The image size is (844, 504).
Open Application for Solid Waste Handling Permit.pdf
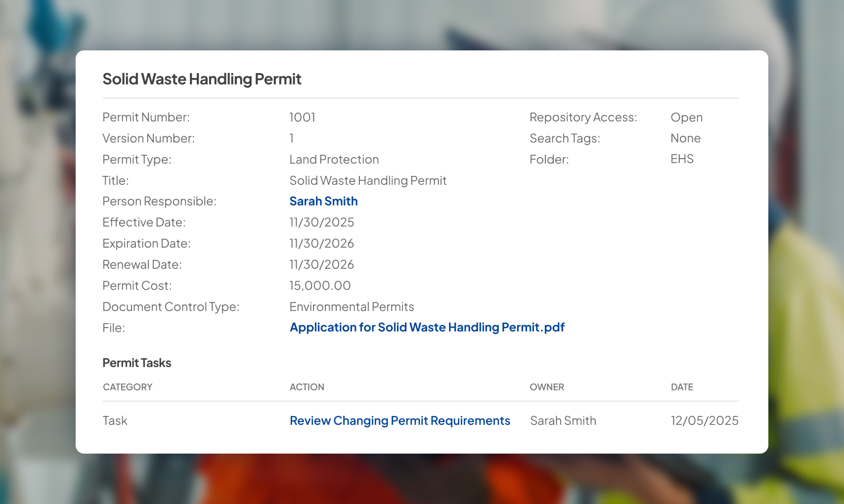point(427,328)
